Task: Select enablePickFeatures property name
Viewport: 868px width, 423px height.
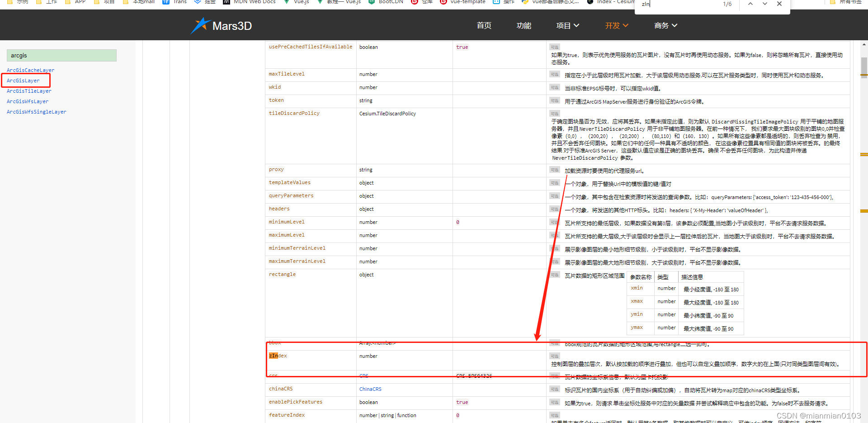Action: click(x=296, y=402)
